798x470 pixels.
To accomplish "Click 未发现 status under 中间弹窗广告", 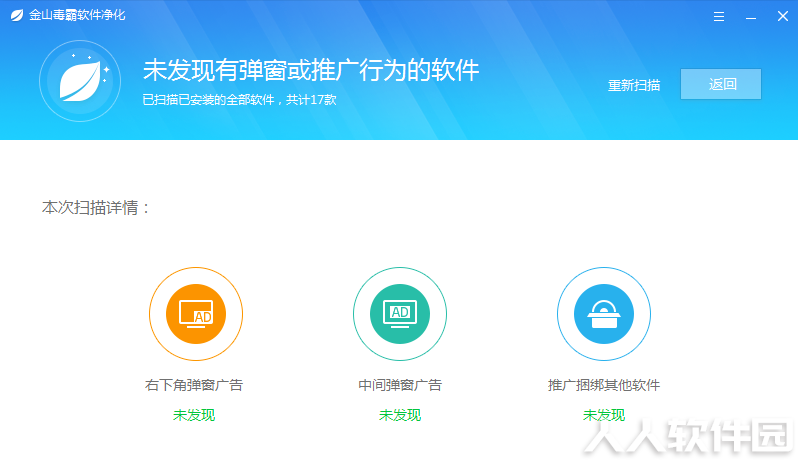I will pyautogui.click(x=400, y=415).
